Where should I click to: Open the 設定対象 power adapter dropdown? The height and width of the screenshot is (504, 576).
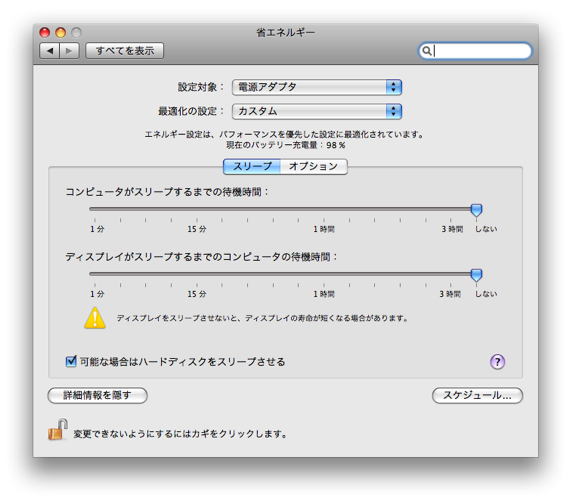pyautogui.click(x=317, y=87)
